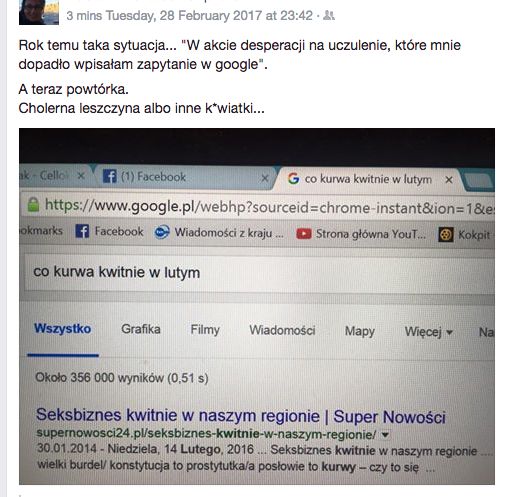Expand the Więcej dropdown menu
Image resolution: width=507 pixels, height=497 pixels.
pyautogui.click(x=428, y=332)
